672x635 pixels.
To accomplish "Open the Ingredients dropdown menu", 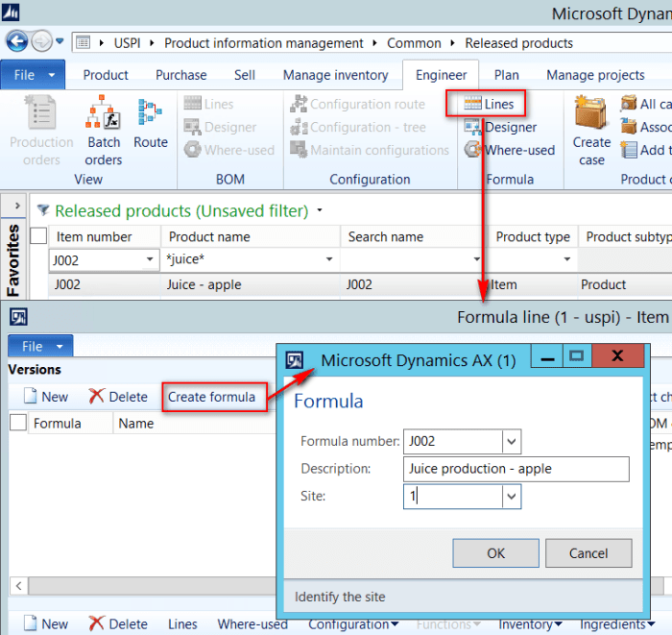I will click(x=617, y=624).
